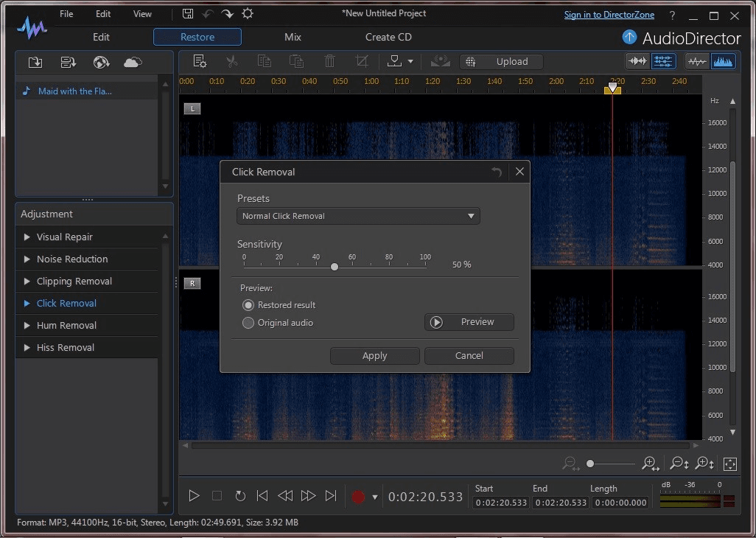The height and width of the screenshot is (538, 756).
Task: Select the Restored result radio button
Action: pyautogui.click(x=248, y=305)
